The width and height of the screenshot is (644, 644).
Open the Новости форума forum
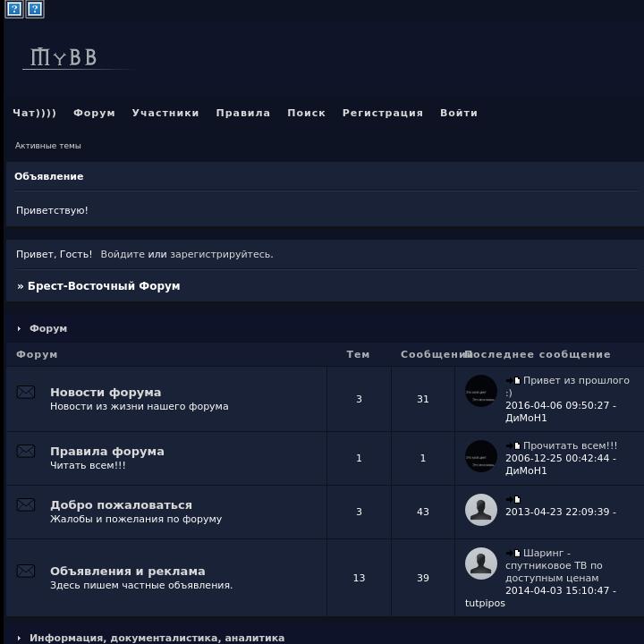pyautogui.click(x=106, y=393)
